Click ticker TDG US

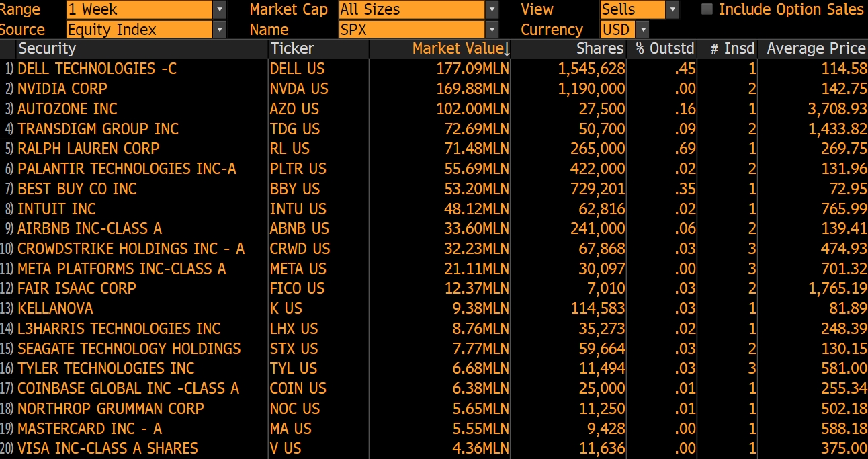294,128
